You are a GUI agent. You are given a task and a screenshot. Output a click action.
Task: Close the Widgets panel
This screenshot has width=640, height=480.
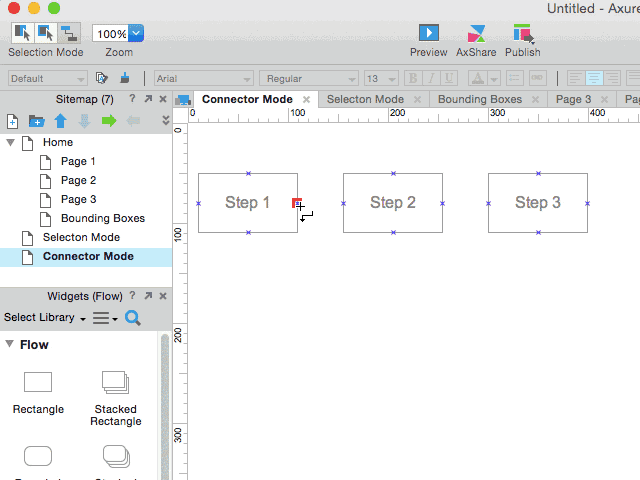pyautogui.click(x=163, y=296)
